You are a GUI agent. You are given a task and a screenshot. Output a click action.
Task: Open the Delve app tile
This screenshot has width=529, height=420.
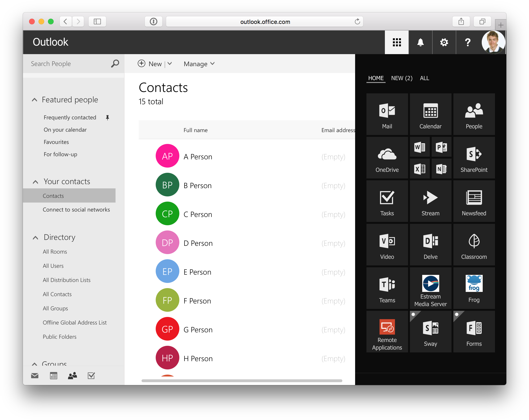click(x=430, y=245)
